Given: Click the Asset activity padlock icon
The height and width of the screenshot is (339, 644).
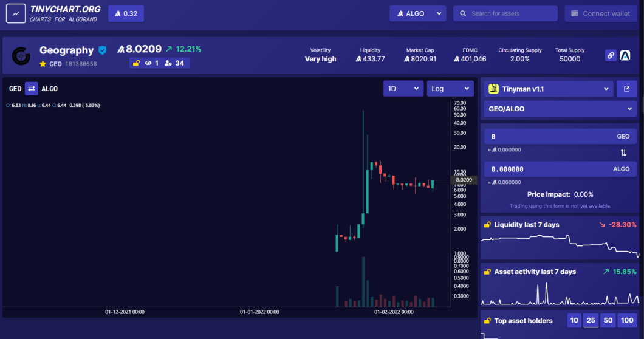Looking at the screenshot, I should coord(487,272).
